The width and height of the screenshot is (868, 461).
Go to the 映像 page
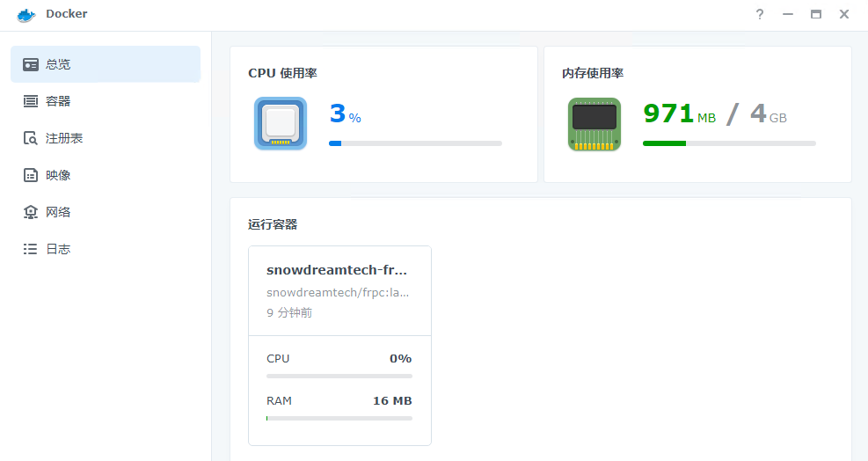(x=58, y=175)
